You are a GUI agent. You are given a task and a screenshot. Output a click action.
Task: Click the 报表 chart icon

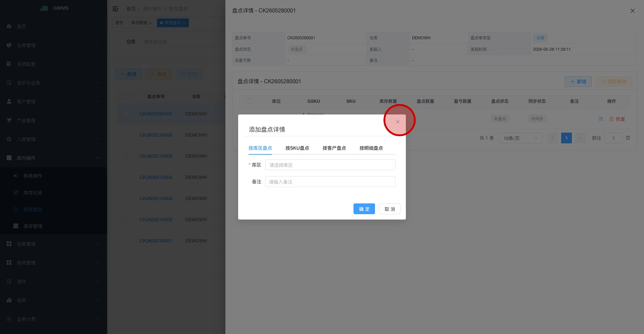pos(9,300)
